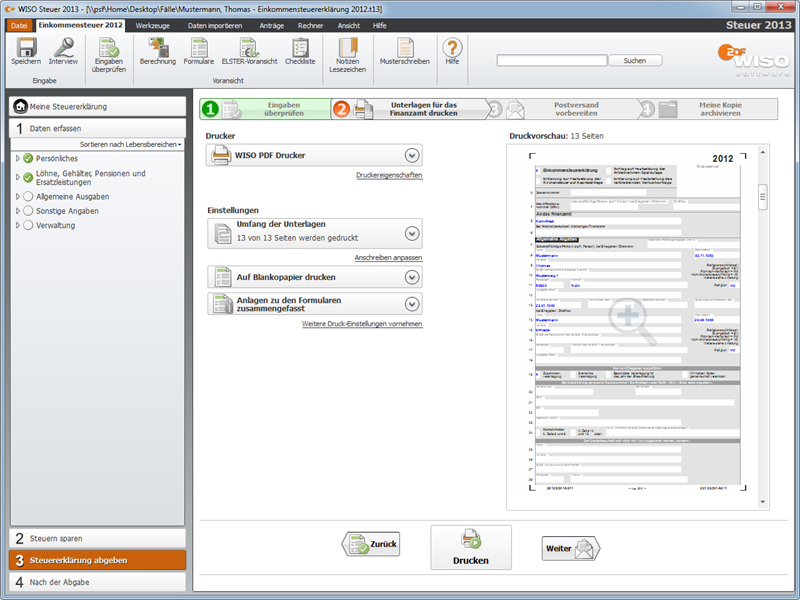Image resolution: width=800 pixels, height=600 pixels.
Task: Open the Formulare preview
Action: (198, 52)
